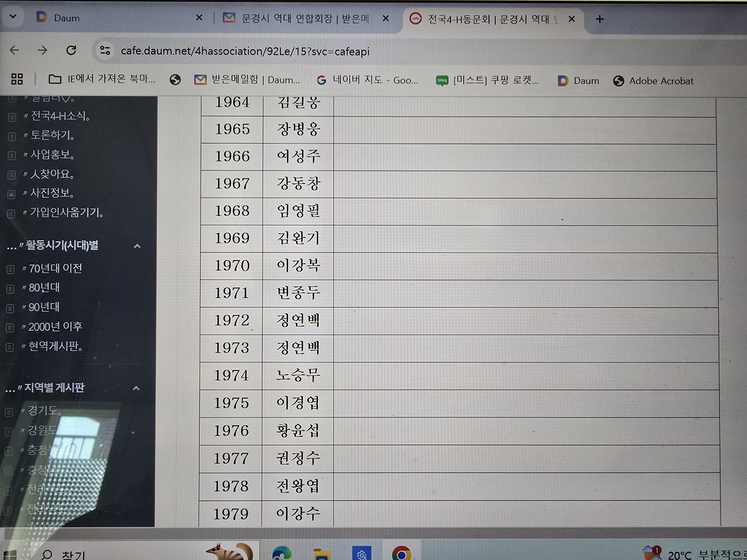The image size is (747, 560).
Task: Open the apps grid in bookmarks bar
Action: pyautogui.click(x=17, y=79)
